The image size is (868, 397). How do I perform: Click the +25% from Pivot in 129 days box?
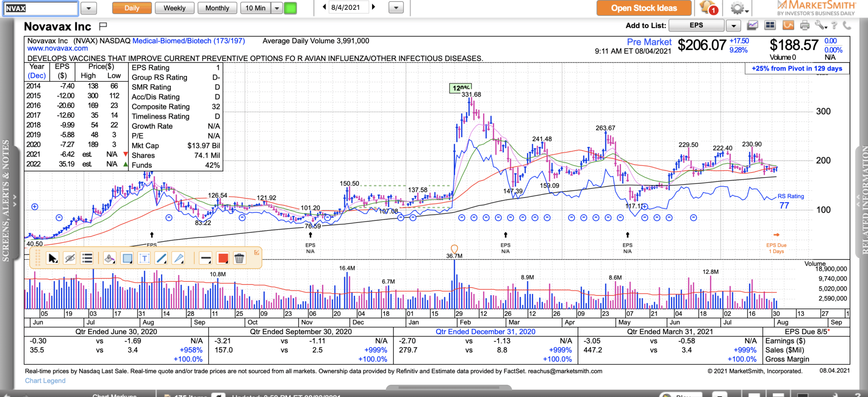797,69
